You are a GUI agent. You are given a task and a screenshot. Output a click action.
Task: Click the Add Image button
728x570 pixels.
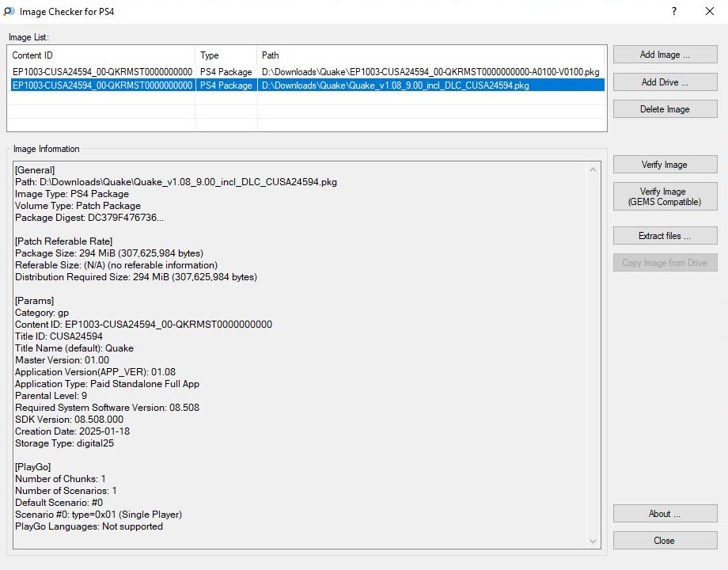click(x=665, y=55)
